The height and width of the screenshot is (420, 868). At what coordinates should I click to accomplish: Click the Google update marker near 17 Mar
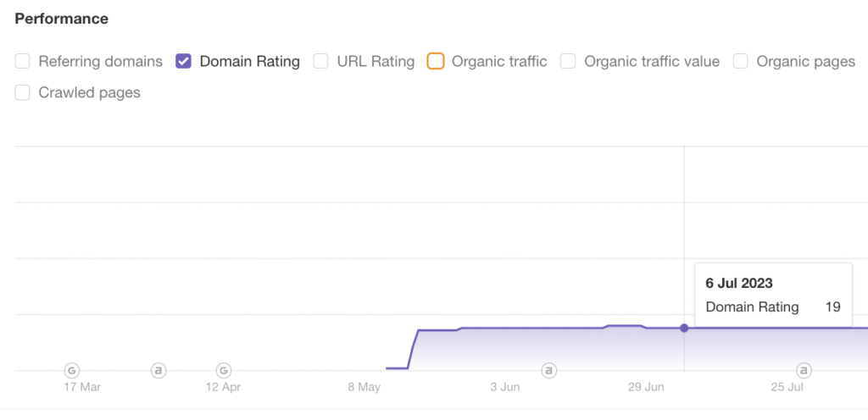tap(72, 370)
